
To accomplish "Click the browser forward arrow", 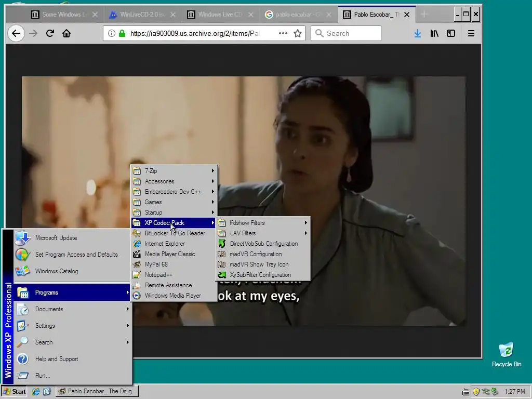I will [33, 33].
